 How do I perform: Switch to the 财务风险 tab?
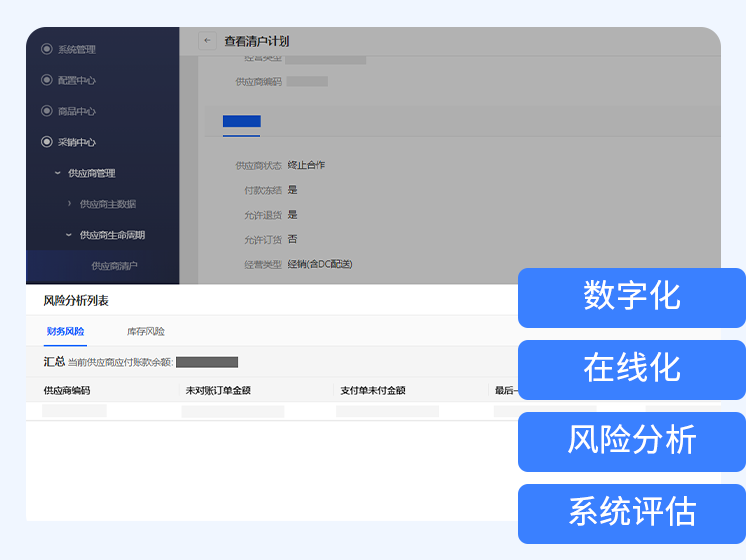pyautogui.click(x=65, y=331)
